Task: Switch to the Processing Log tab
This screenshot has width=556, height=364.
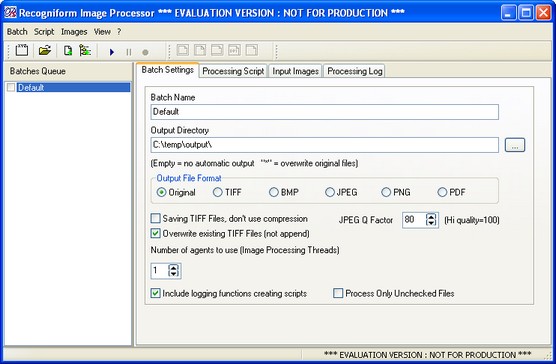Action: point(355,71)
